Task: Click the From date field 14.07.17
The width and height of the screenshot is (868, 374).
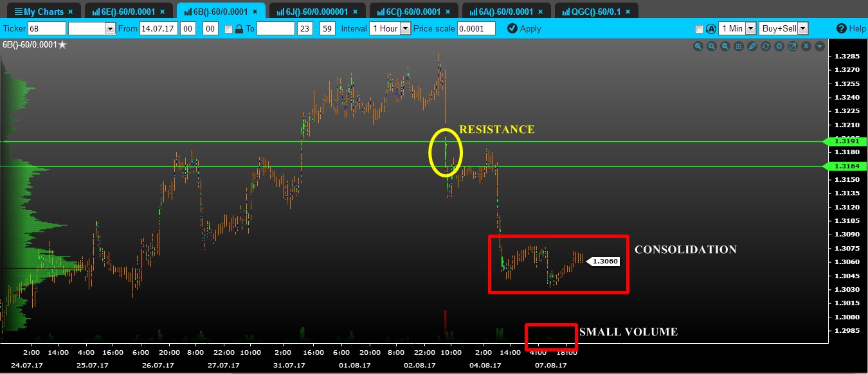Action: point(159,28)
